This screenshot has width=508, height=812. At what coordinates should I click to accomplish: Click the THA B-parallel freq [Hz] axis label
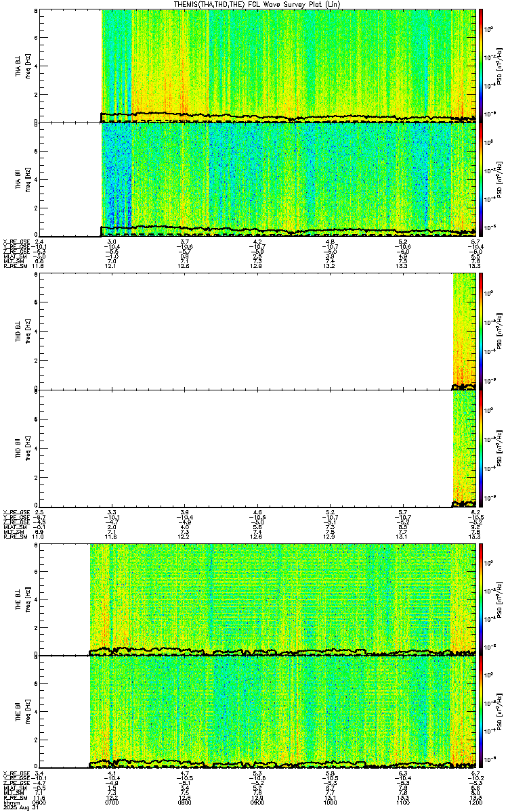[27, 179]
